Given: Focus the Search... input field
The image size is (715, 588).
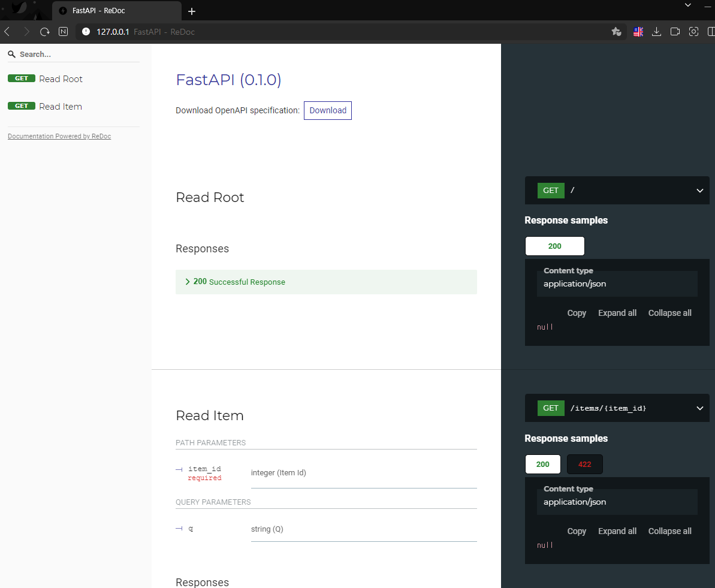Looking at the screenshot, I should pyautogui.click(x=73, y=55).
